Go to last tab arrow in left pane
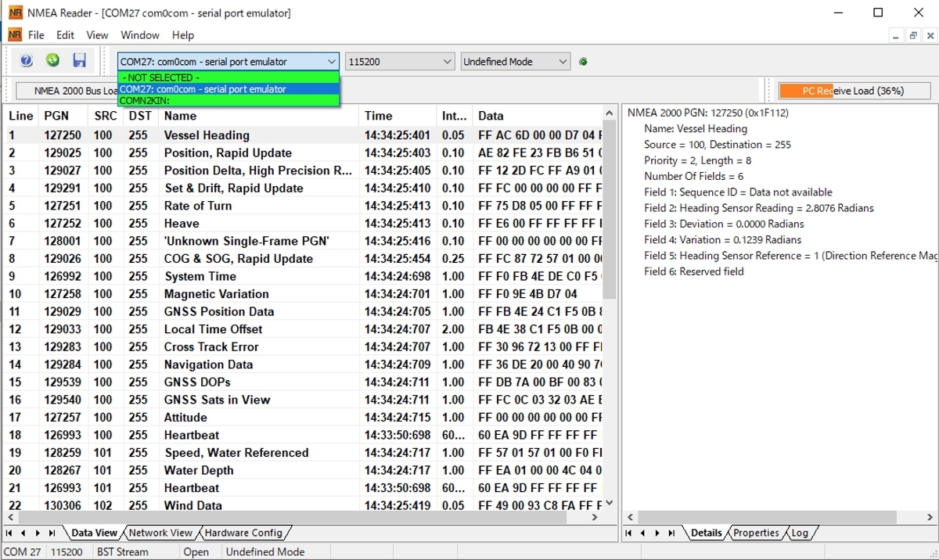The height and width of the screenshot is (560, 939). [52, 533]
